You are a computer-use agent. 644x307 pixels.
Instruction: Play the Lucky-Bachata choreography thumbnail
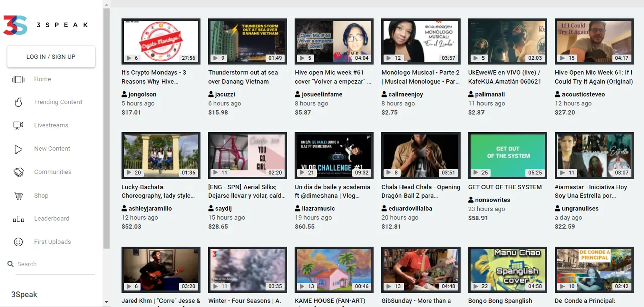[161, 156]
